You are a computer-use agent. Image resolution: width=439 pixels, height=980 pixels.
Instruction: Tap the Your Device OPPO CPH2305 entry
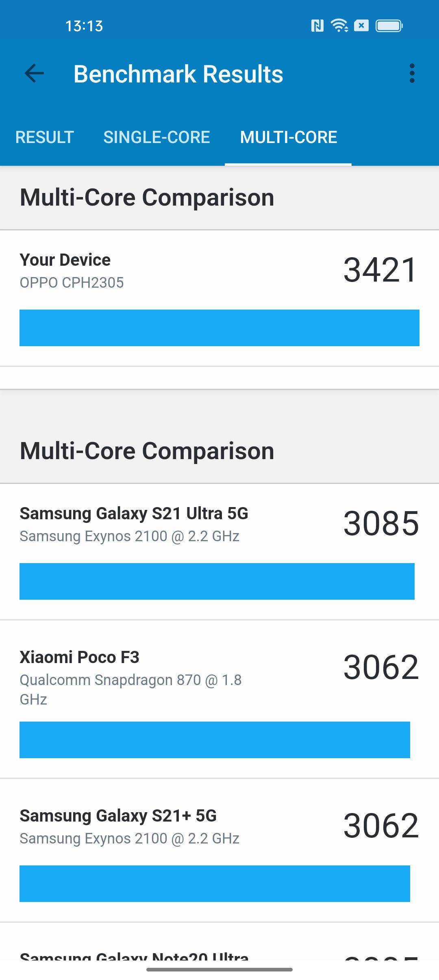219,298
